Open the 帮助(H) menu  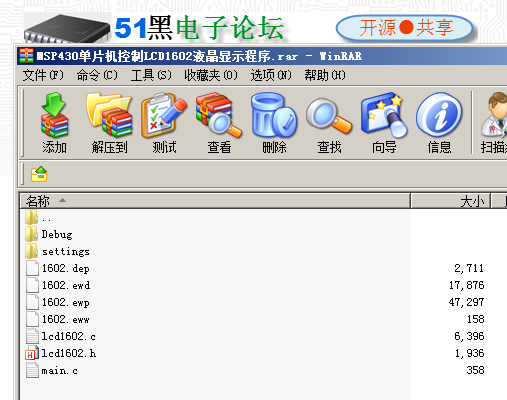pyautogui.click(x=325, y=75)
